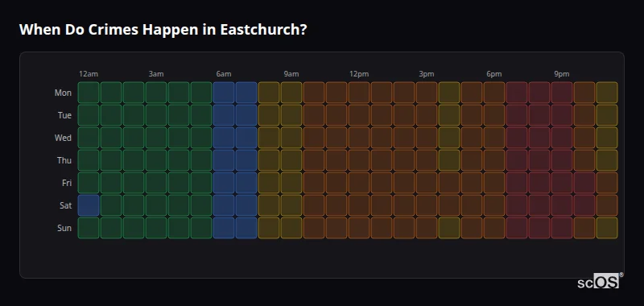Screen dimensions: 644x306
Task: Click the Saturday 6pm orange cell
Action: (494, 205)
